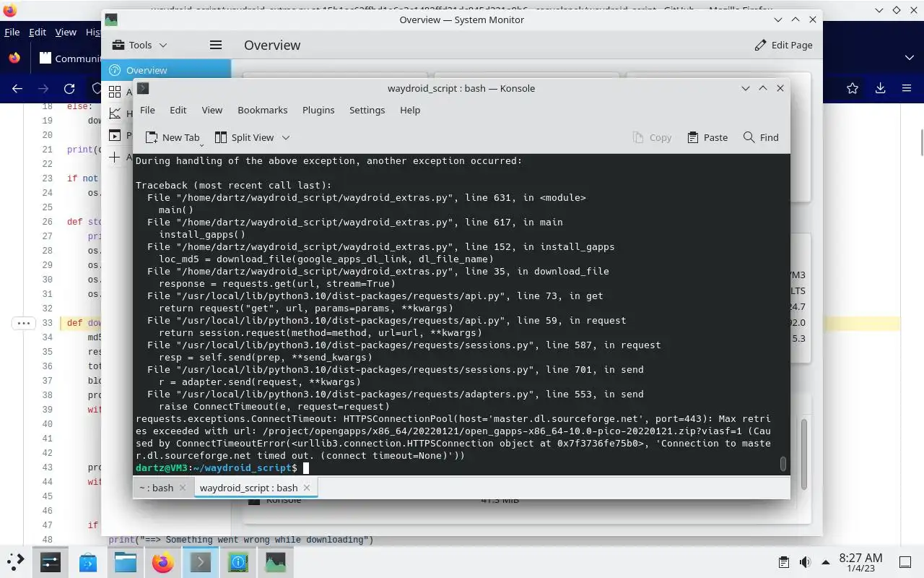This screenshot has width=924, height=578.
Task: Open the line 33 ellipsis actions button
Action: tap(23, 323)
